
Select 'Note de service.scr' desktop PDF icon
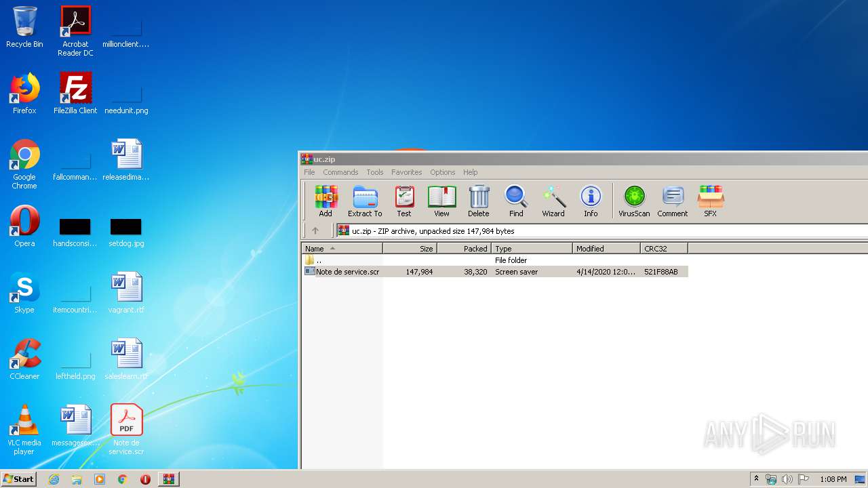coord(126,430)
